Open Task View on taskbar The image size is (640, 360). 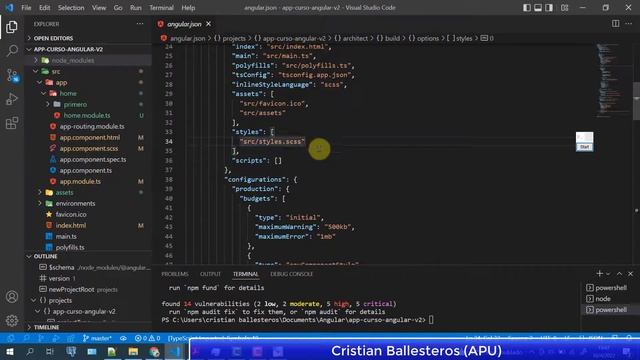point(50,351)
